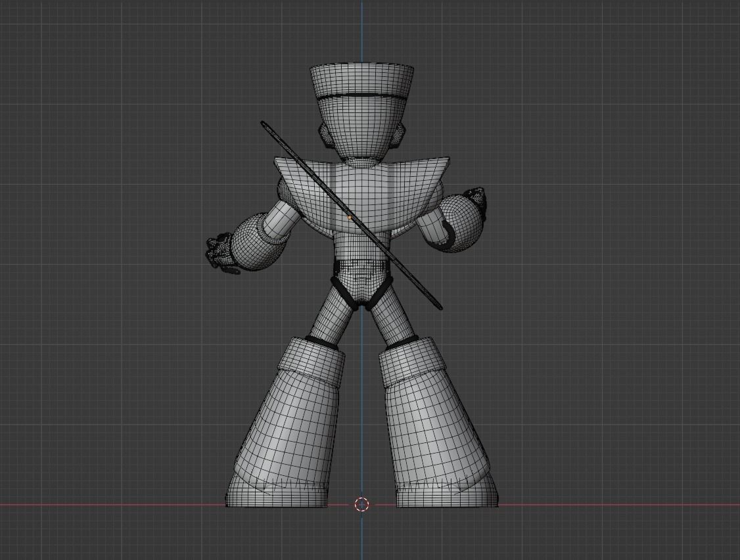Select the clawed hand on the left side
This screenshot has height=560, width=740.
pyautogui.click(x=222, y=253)
